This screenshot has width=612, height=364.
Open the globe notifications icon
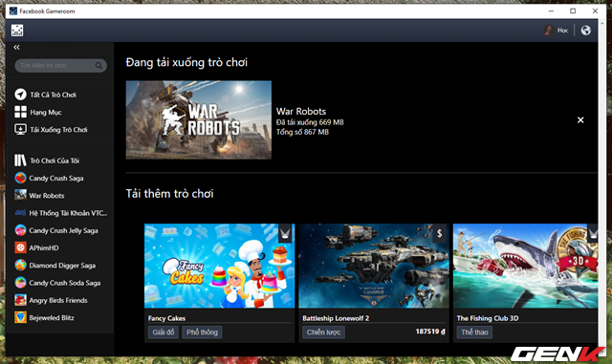point(585,31)
